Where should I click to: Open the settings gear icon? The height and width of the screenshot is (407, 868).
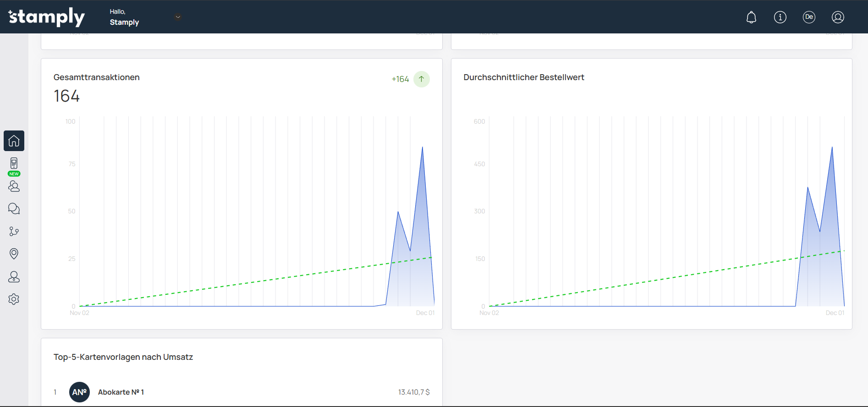(14, 299)
